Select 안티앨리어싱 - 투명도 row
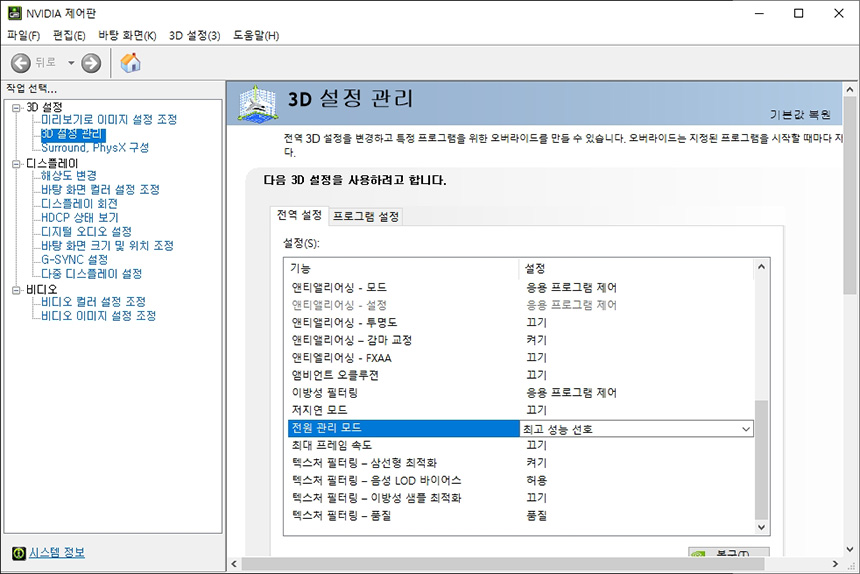Screen dimensions: 860x574 (x=520, y=322)
